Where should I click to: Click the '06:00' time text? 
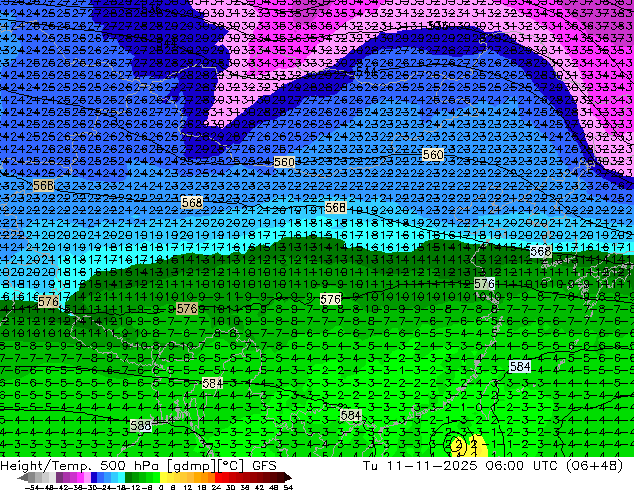pyautogui.click(x=505, y=466)
